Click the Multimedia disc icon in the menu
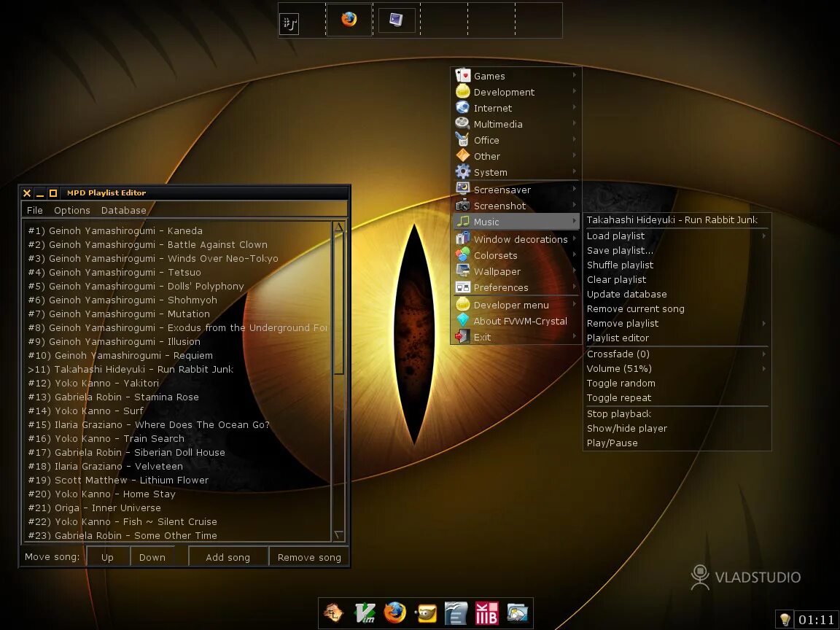The height and width of the screenshot is (630, 840). 463,124
